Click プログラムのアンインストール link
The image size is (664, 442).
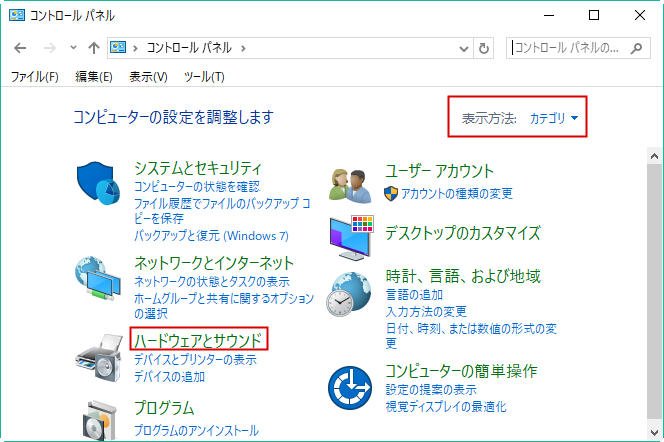(x=196, y=430)
